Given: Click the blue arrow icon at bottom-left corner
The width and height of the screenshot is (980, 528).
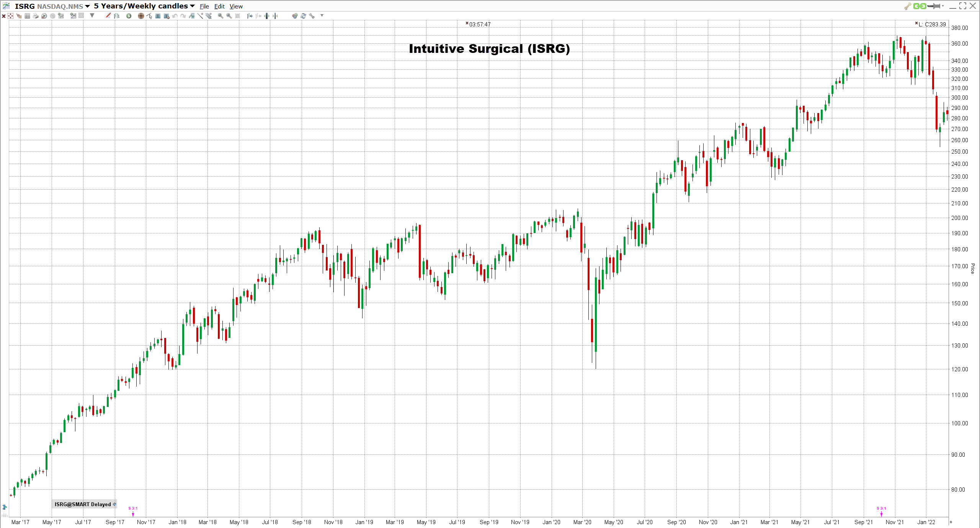Looking at the screenshot, I should pyautogui.click(x=5, y=507).
